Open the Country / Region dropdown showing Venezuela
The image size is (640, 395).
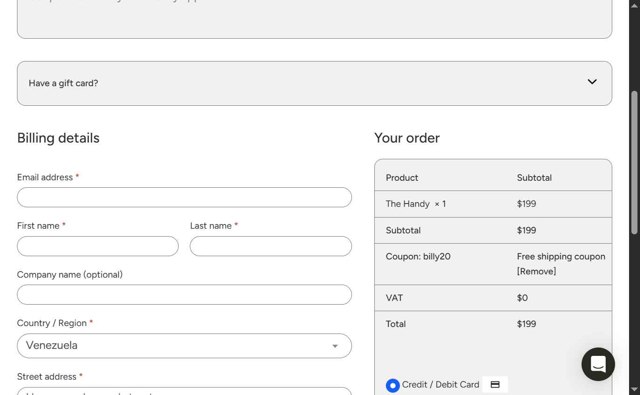[184, 346]
